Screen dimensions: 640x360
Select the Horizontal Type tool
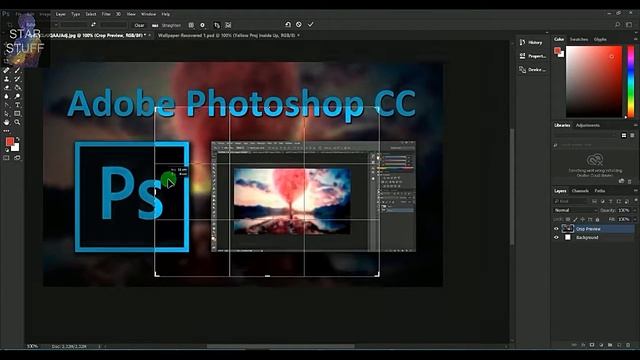17,105
